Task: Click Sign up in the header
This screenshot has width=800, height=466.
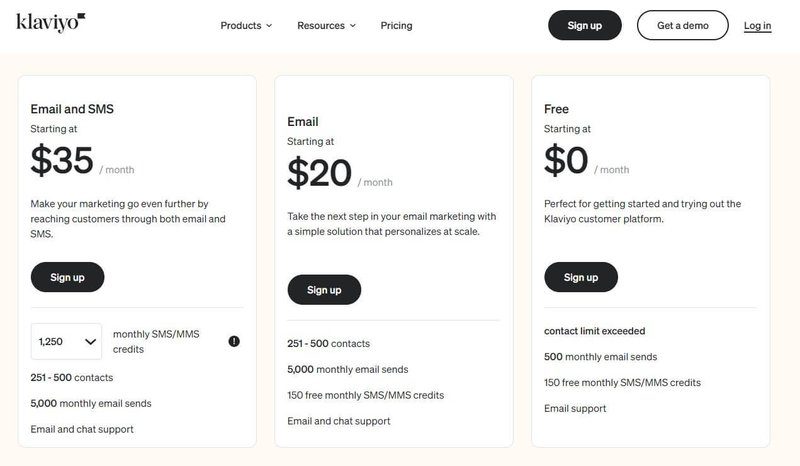Action: click(x=585, y=26)
